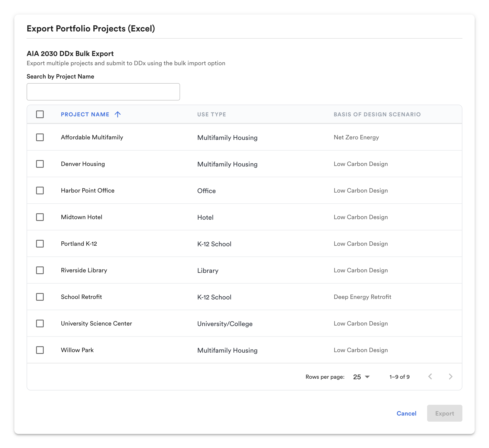Click the University/College use type cell
Screen dimensions: 489x448
click(225, 324)
